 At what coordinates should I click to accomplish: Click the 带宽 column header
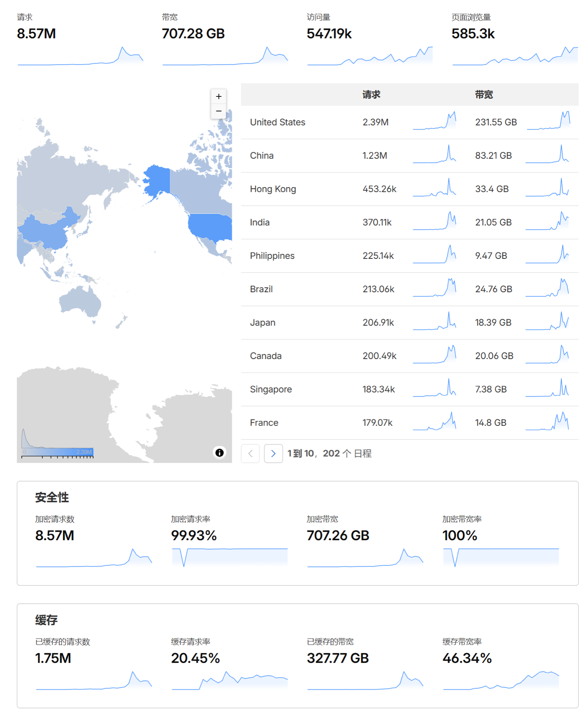[x=484, y=94]
